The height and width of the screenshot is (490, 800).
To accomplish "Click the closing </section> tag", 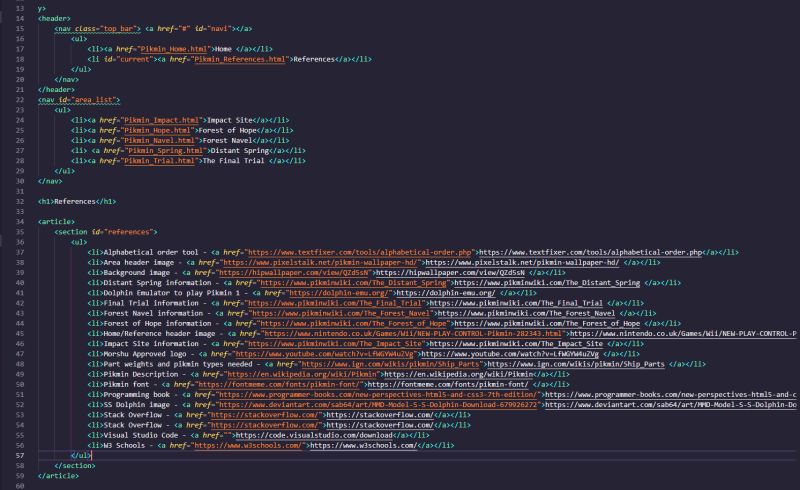I will tap(74, 466).
